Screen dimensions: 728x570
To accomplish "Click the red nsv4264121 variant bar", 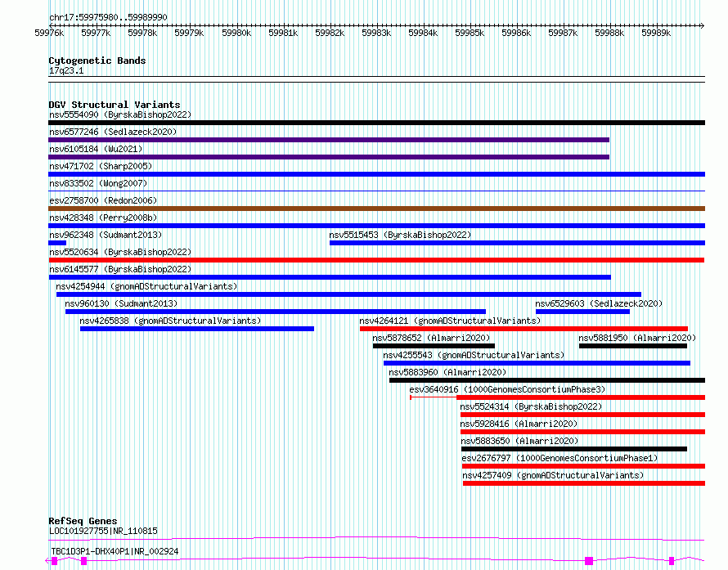I will coord(524,329).
